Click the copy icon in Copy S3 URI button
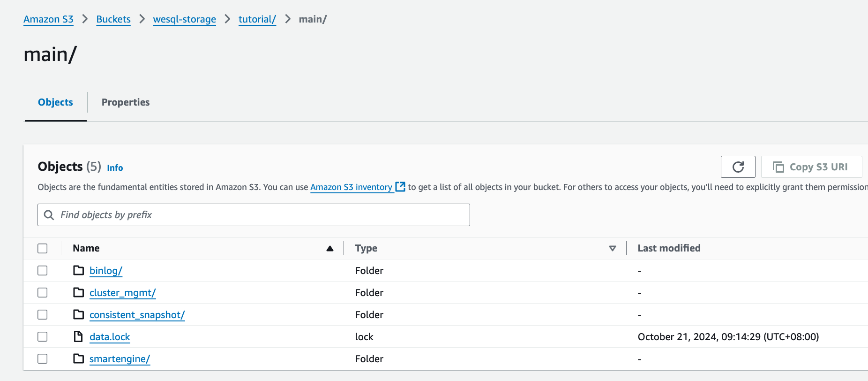The image size is (868, 381). coord(778,167)
